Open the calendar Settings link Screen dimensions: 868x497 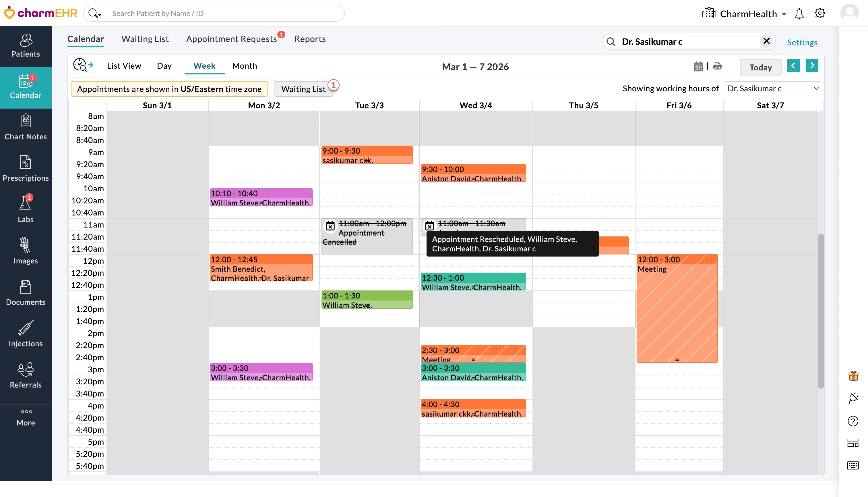802,42
